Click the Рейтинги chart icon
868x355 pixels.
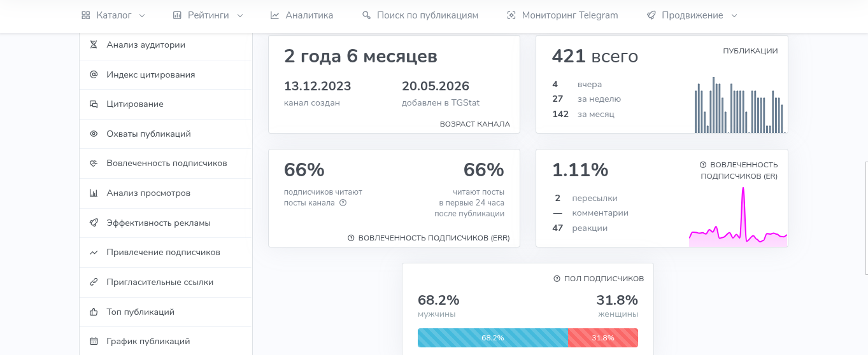tap(177, 15)
